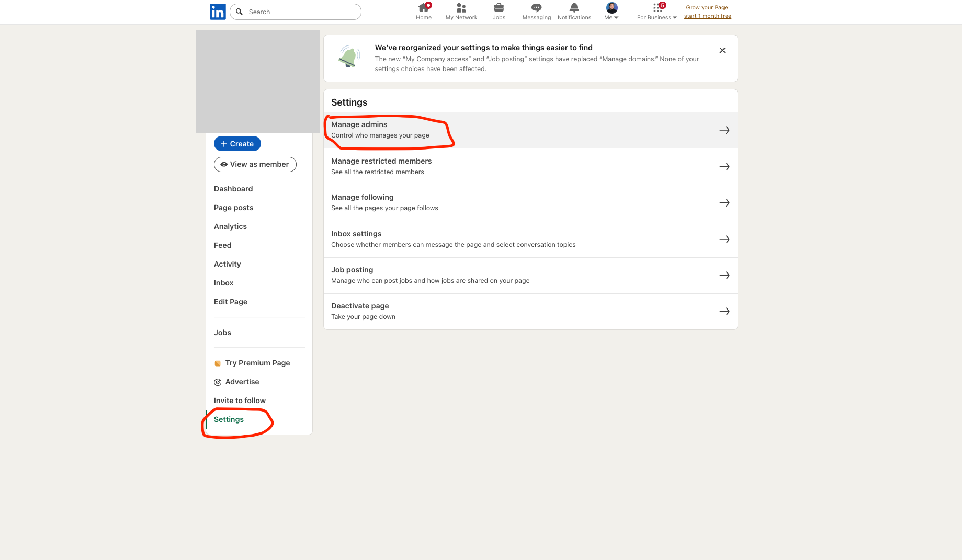Open Job posting arrow
The width and height of the screenshot is (962, 560).
725,276
